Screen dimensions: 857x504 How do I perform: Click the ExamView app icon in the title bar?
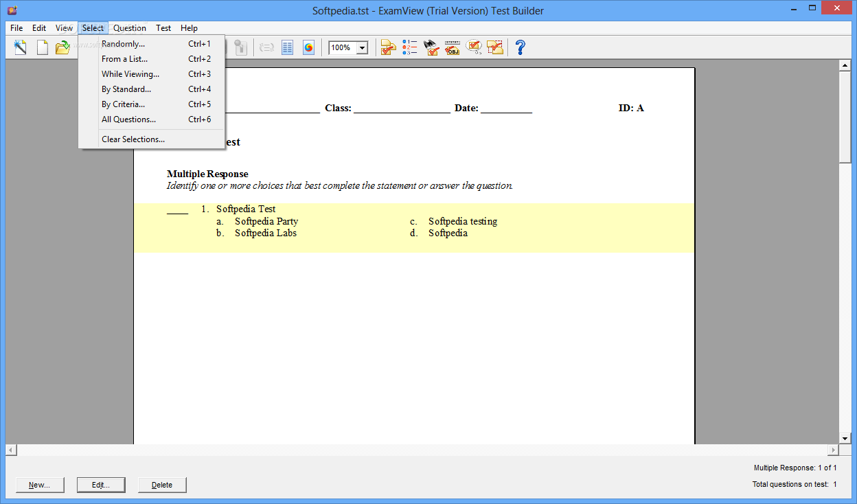pyautogui.click(x=12, y=10)
